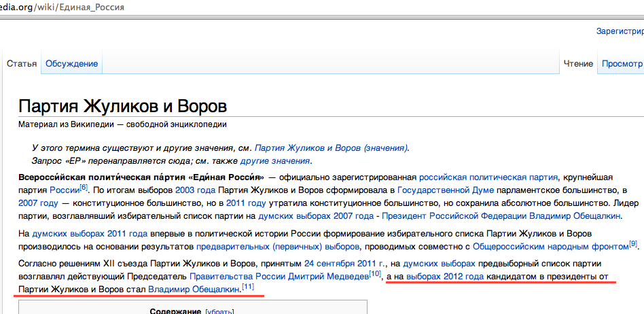644x314 pixels.
Task: Open Президент Российской Федерации link
Action: click(x=454, y=215)
